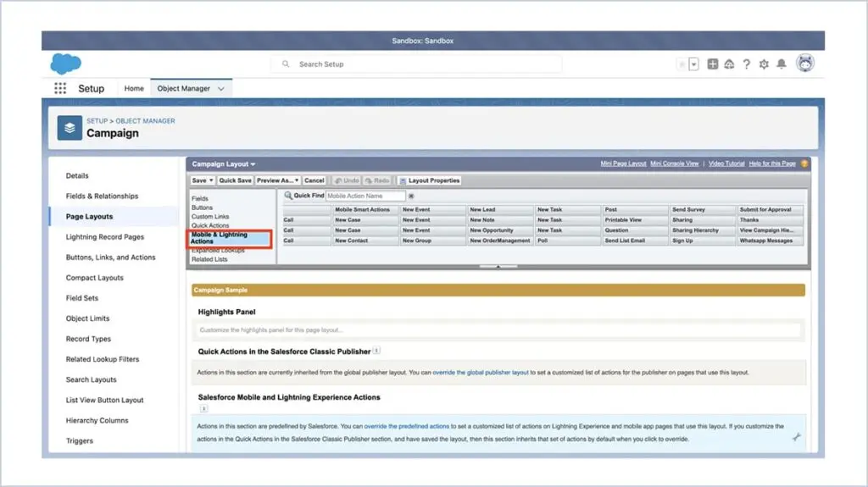Screen dimensions: 868x487
Task: Select Mobile & Lightning Actions category
Action: coord(230,238)
